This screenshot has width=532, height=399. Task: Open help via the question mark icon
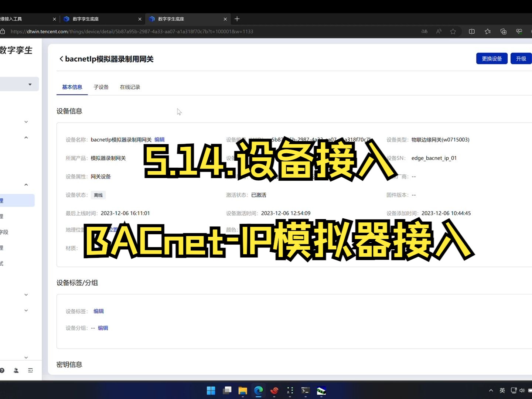[x=3, y=370]
